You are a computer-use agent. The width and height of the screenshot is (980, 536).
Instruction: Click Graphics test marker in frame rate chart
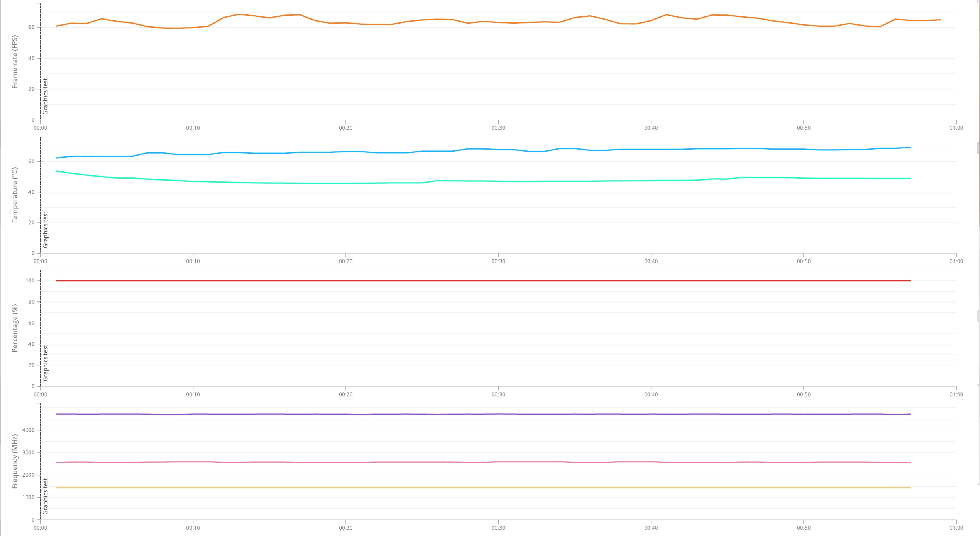[46, 96]
